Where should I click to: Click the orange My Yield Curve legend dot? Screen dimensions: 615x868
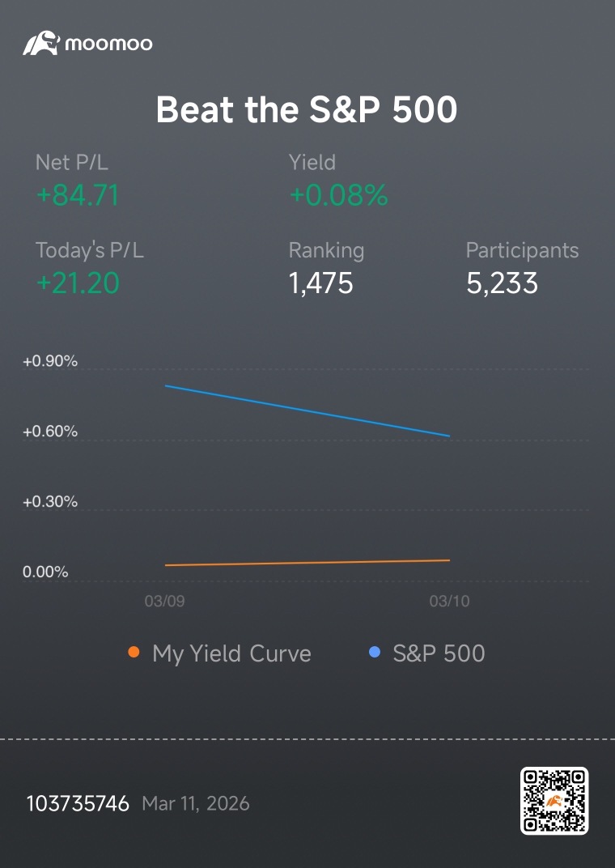(x=134, y=652)
